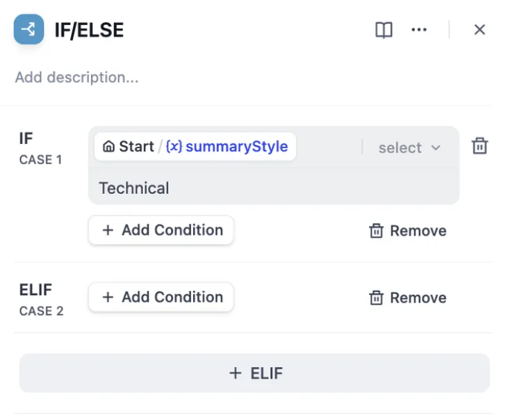Delete the summaryStyle condition with trash icon
This screenshot has width=517, height=420.
pyautogui.click(x=479, y=146)
